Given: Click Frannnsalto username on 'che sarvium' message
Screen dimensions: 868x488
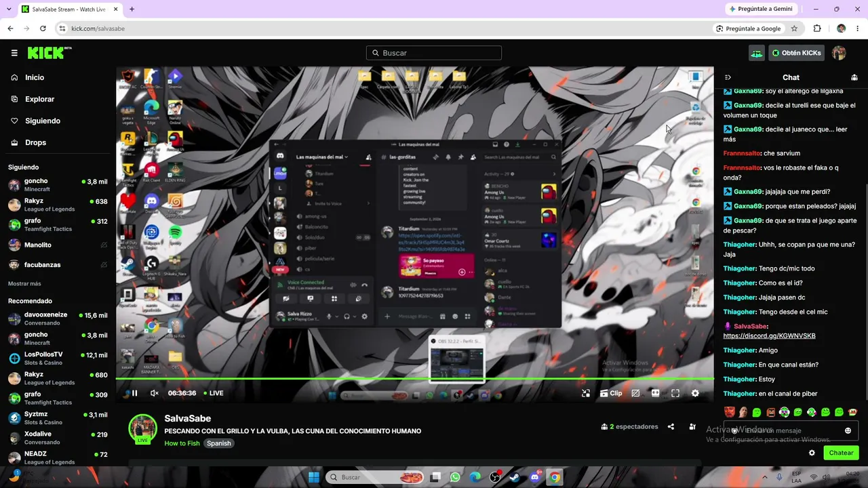Looking at the screenshot, I should [x=742, y=153].
